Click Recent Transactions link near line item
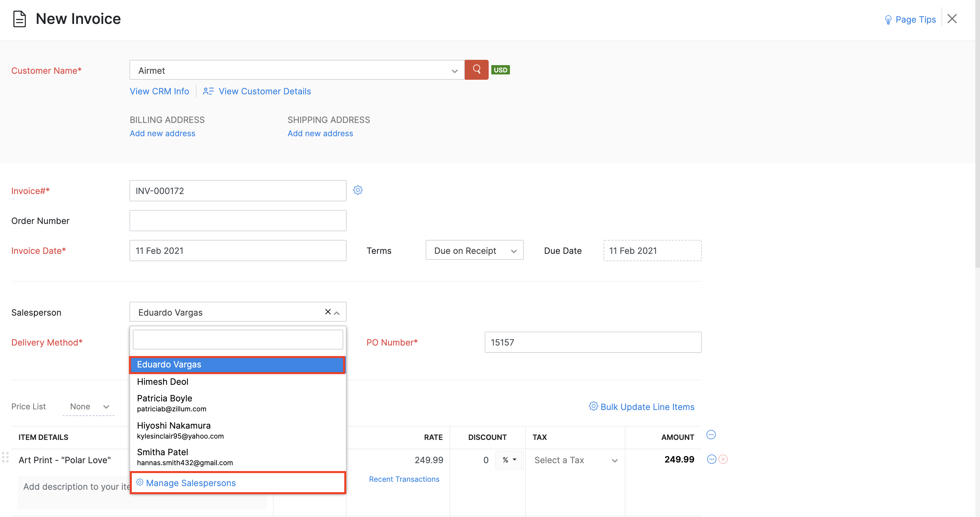Screen dimensions: 980x517 pyautogui.click(x=404, y=479)
